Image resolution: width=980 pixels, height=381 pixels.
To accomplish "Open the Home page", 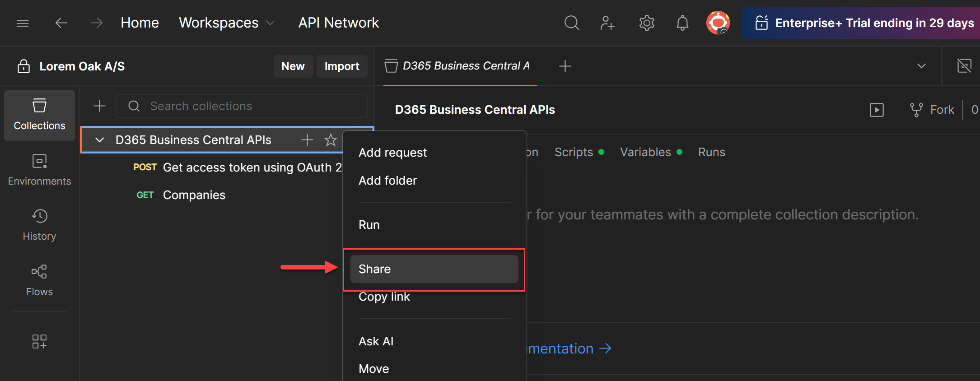I will (140, 23).
